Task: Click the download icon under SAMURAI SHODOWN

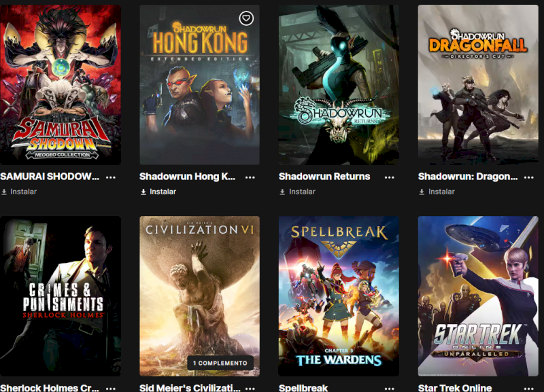Action: [4, 192]
